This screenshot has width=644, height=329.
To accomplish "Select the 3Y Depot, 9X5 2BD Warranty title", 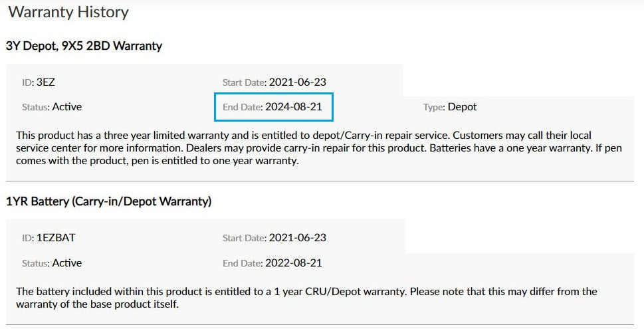I will (84, 46).
